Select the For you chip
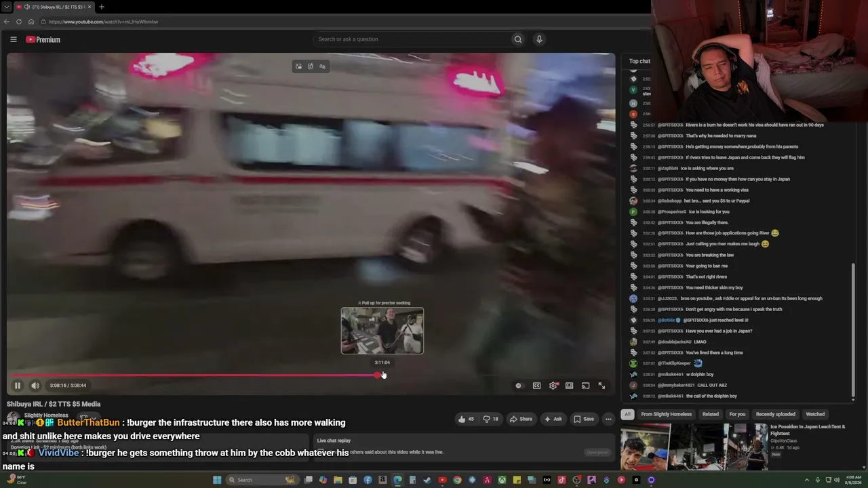The height and width of the screenshot is (488, 868). point(737,414)
